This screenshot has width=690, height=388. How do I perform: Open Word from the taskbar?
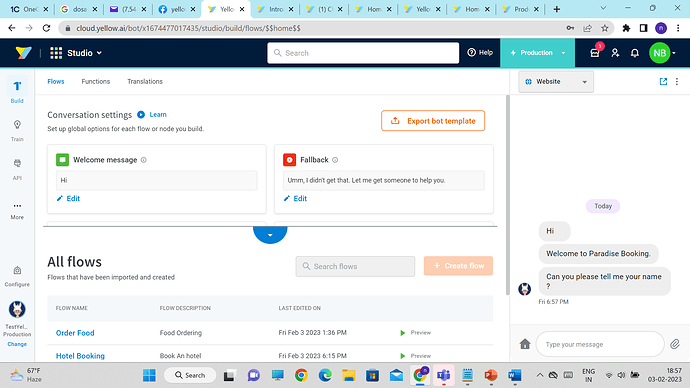514,375
